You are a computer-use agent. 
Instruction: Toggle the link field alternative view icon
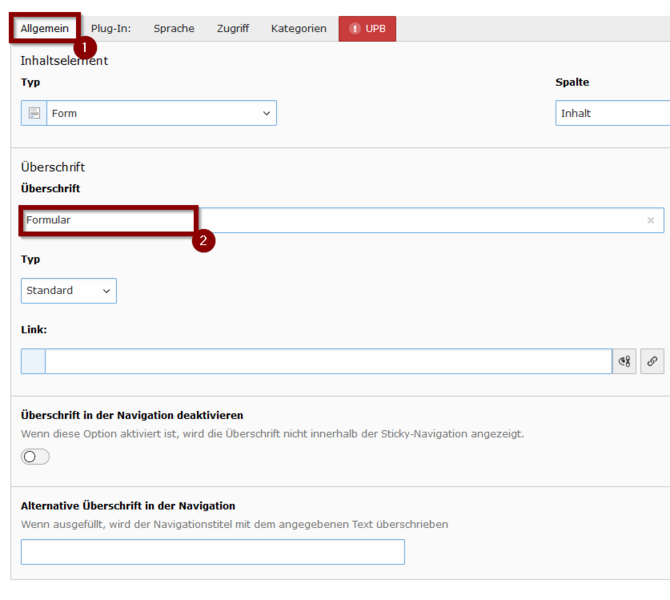(624, 361)
